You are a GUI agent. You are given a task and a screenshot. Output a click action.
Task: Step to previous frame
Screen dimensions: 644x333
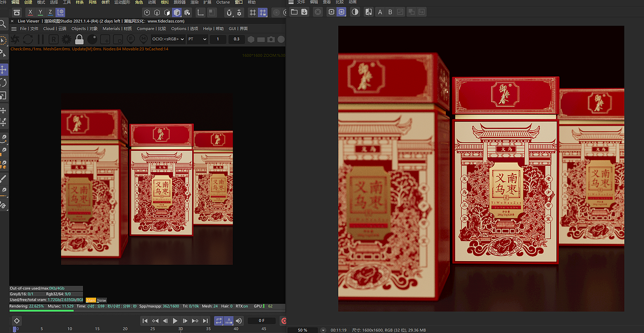coord(165,320)
